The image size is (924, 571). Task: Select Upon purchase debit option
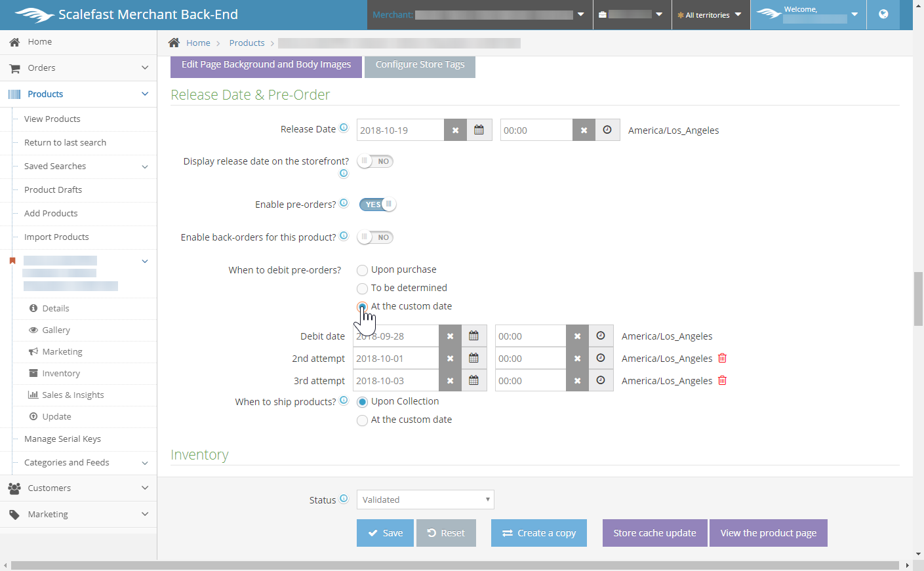click(362, 270)
